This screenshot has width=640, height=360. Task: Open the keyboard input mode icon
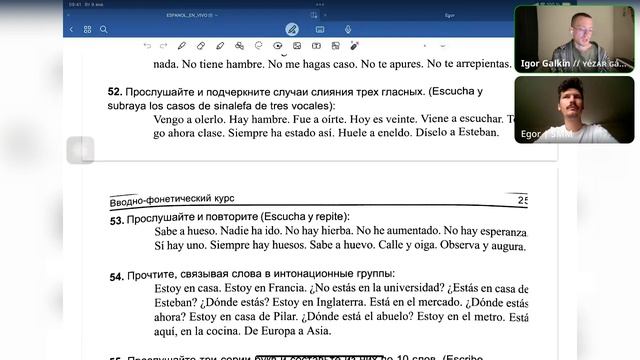[320, 29]
